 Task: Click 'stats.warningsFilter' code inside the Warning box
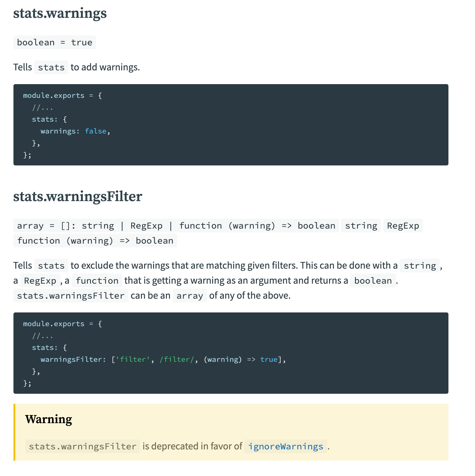coord(82,447)
